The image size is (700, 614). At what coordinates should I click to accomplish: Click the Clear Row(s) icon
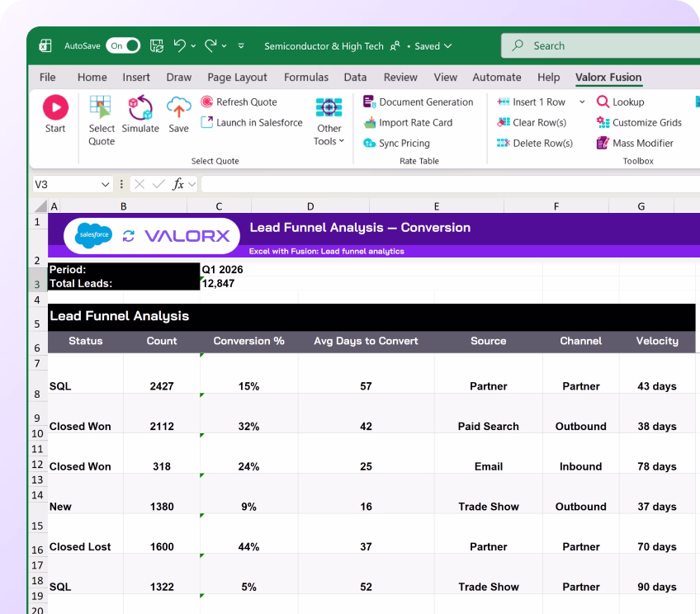504,122
